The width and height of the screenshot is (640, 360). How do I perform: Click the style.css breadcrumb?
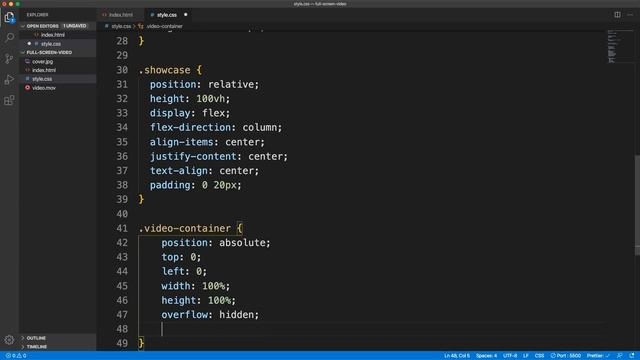(121, 26)
